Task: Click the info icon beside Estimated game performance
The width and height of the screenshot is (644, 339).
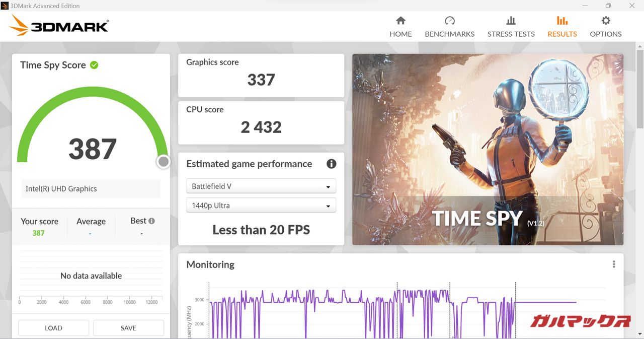Action: [331, 164]
